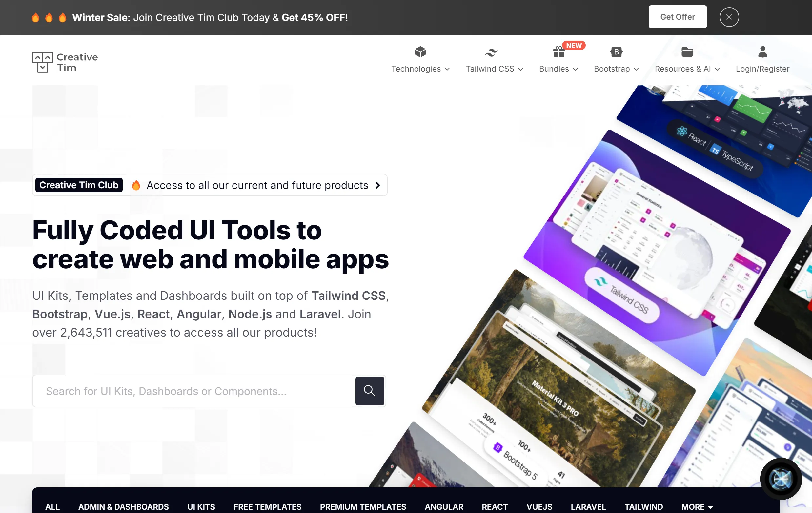
Task: Click the Technologies cube icon
Action: tap(420, 52)
